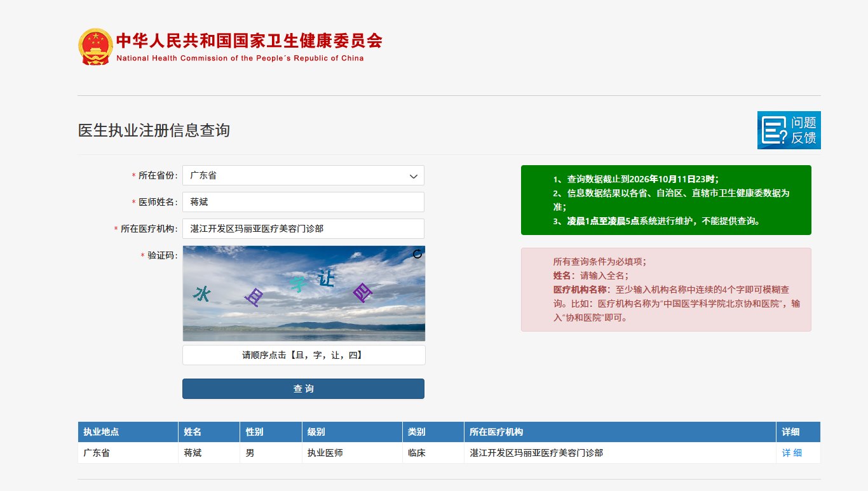This screenshot has height=491, width=868.
Task: Focus the 医师姓名 input field
Action: point(303,202)
